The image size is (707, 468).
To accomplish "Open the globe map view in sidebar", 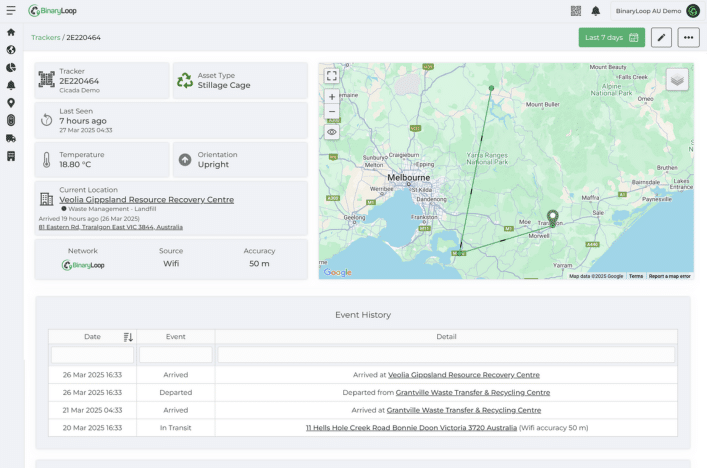I will 11,50.
